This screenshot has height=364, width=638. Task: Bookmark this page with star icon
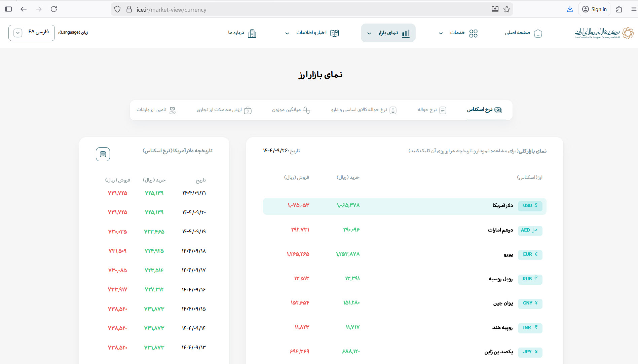click(507, 9)
